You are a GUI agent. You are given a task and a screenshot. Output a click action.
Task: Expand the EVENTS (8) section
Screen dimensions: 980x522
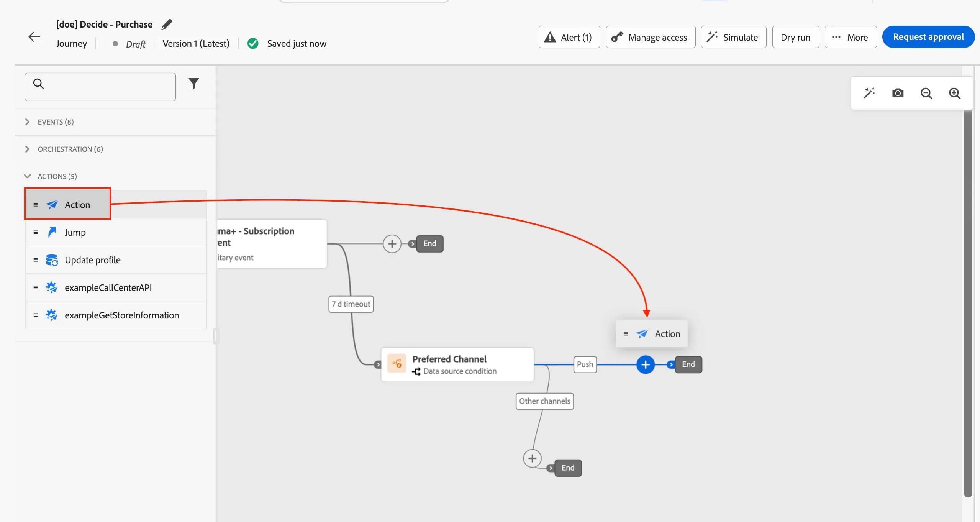point(115,122)
